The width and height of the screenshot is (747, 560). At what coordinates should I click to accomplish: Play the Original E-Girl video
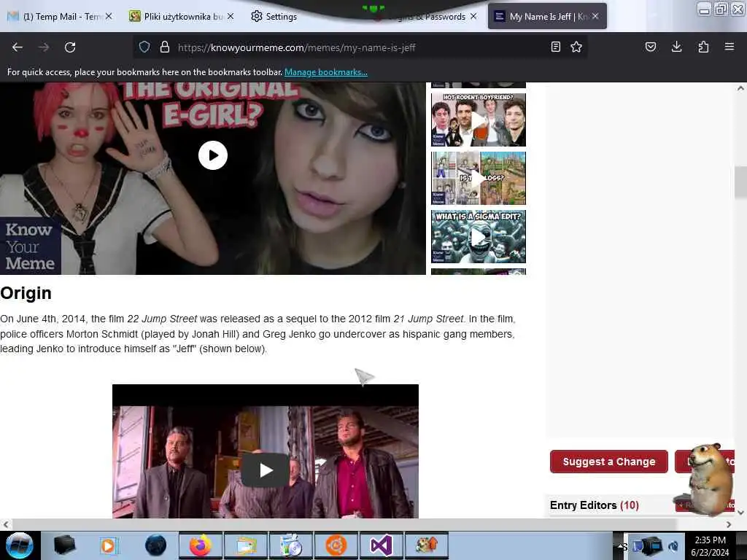pyautogui.click(x=213, y=155)
